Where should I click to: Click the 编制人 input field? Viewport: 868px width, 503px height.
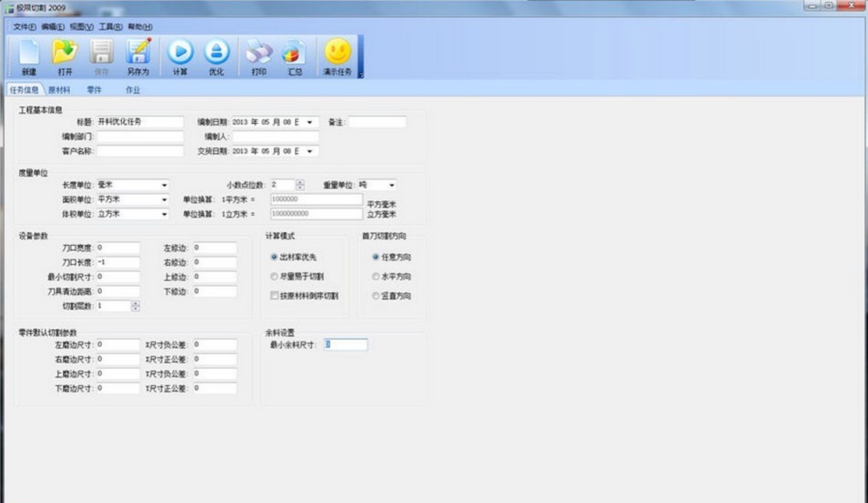click(x=275, y=136)
